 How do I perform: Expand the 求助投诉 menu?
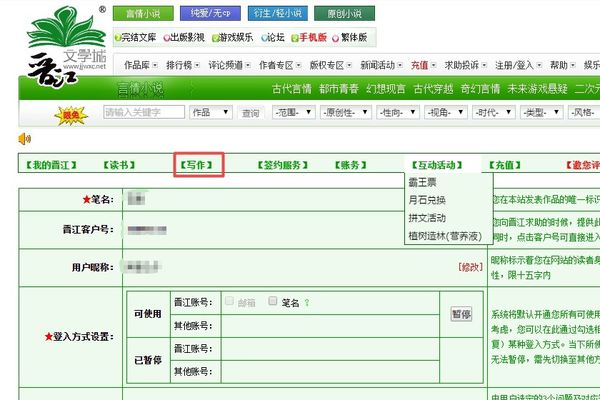tap(466, 65)
